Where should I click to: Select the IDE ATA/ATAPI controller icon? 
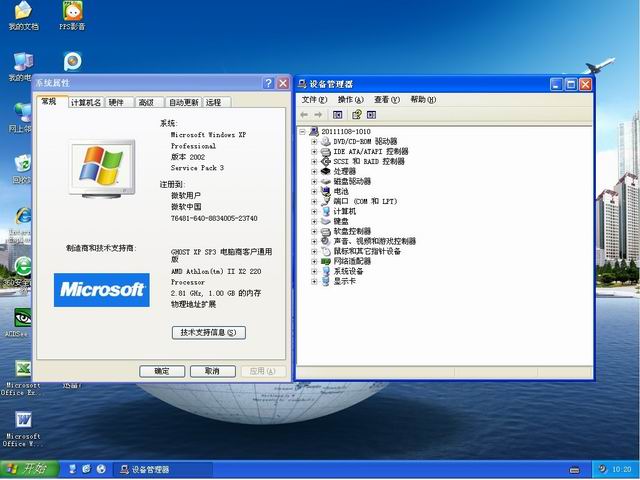pos(325,151)
